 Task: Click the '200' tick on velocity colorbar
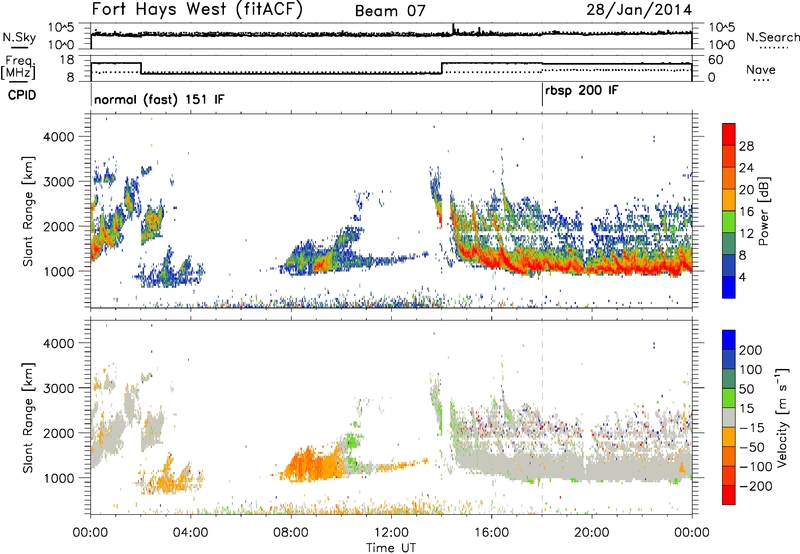click(x=751, y=350)
